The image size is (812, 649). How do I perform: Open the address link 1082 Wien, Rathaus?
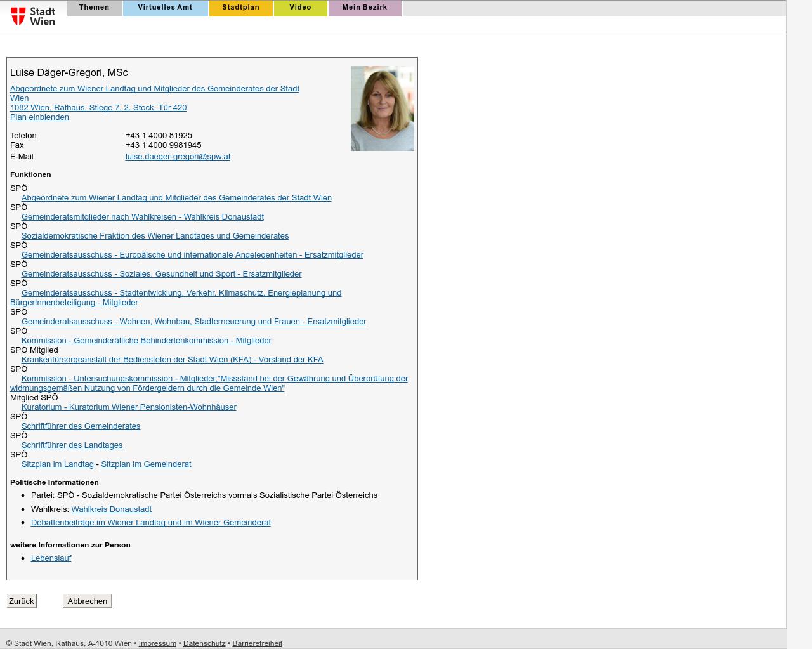pyautogui.click(x=98, y=108)
